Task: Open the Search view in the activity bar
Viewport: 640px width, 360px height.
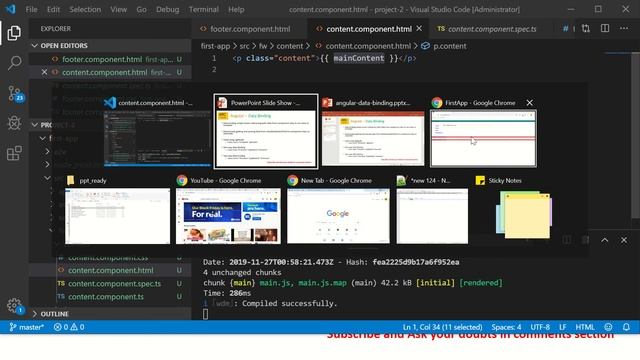Action: tap(14, 63)
